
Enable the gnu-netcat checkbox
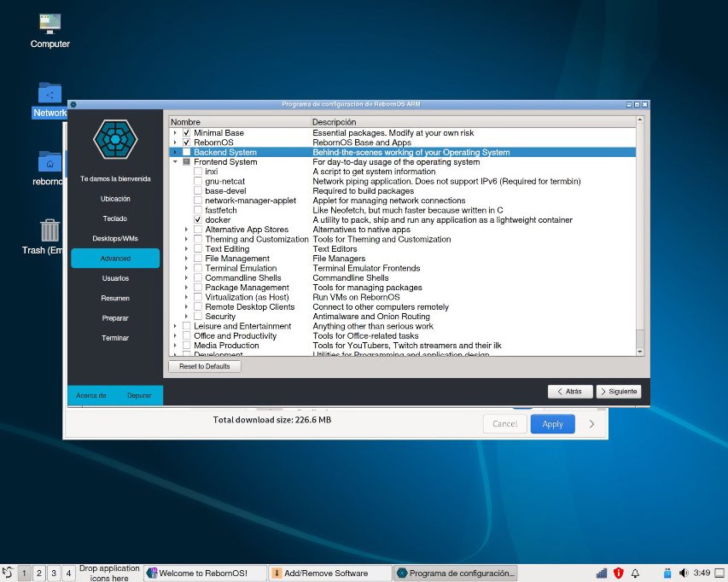[x=198, y=181]
